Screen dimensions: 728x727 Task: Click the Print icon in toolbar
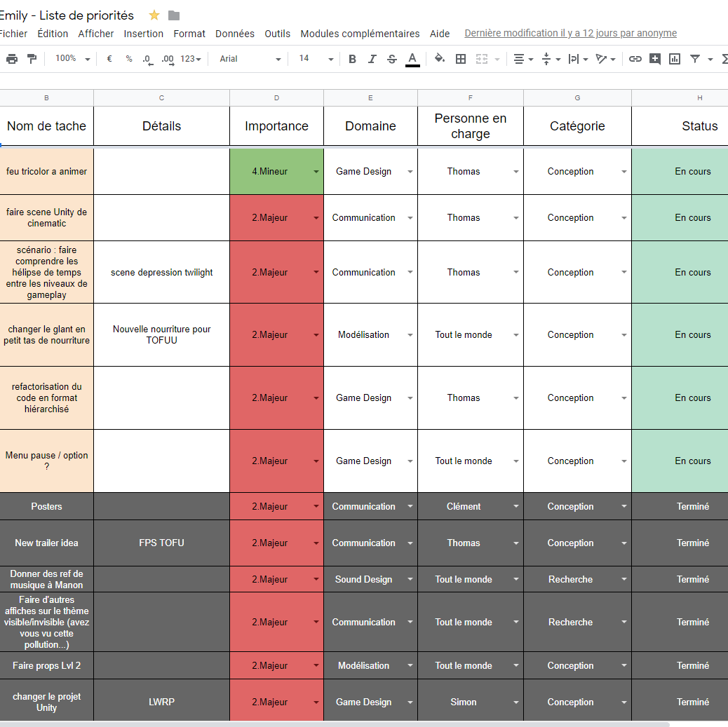[x=12, y=59]
